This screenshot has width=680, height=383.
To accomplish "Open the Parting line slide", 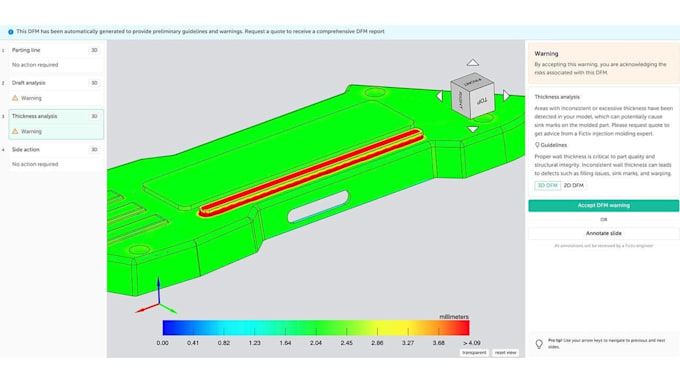I will 56,57.
